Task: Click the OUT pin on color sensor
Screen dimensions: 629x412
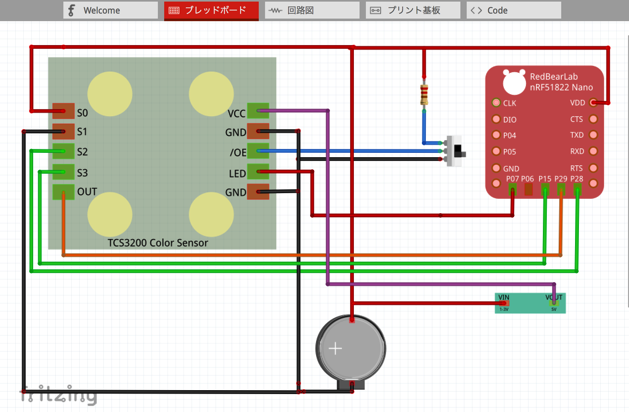Action: point(63,192)
